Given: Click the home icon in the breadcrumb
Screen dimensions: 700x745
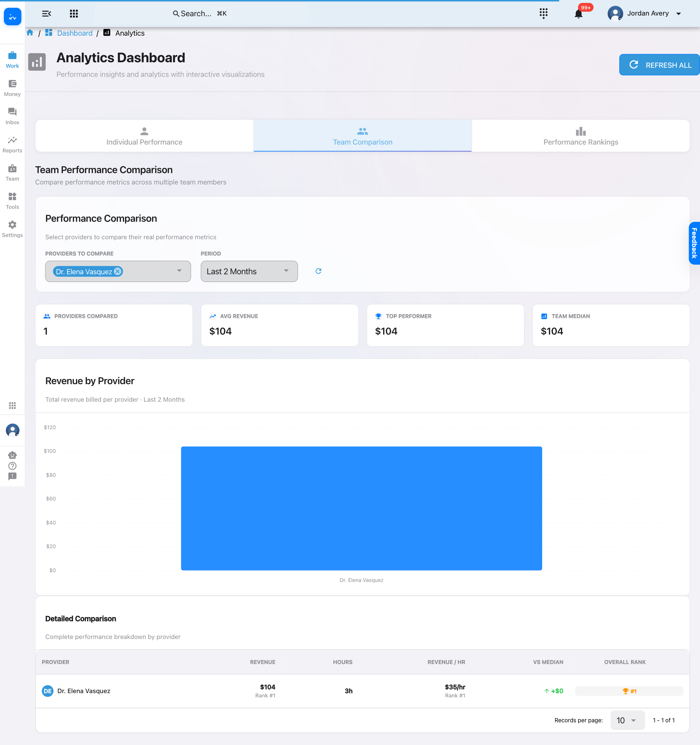Looking at the screenshot, I should click(x=30, y=33).
